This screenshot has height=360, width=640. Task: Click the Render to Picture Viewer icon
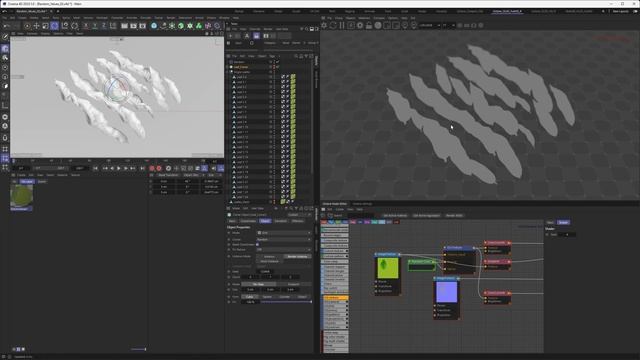coord(133,26)
